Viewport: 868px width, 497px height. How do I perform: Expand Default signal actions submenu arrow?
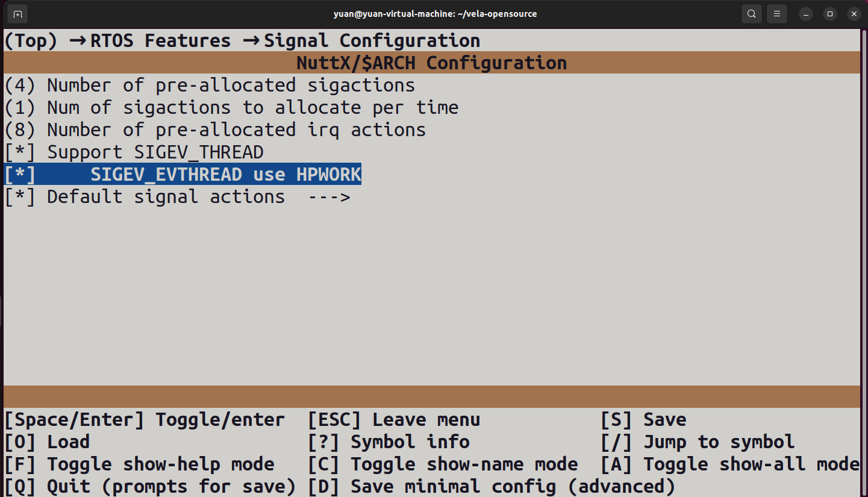pyautogui.click(x=329, y=197)
